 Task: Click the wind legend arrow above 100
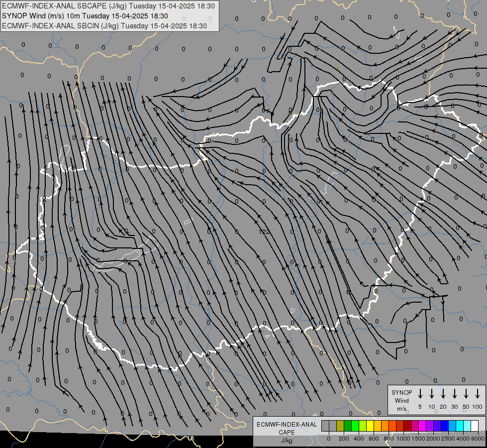478,394
